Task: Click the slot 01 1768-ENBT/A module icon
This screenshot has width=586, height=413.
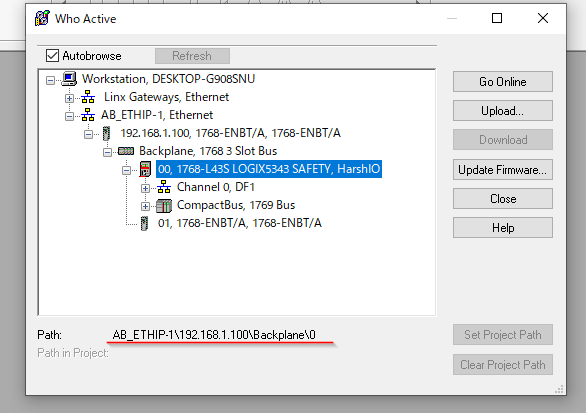Action: tap(144, 223)
